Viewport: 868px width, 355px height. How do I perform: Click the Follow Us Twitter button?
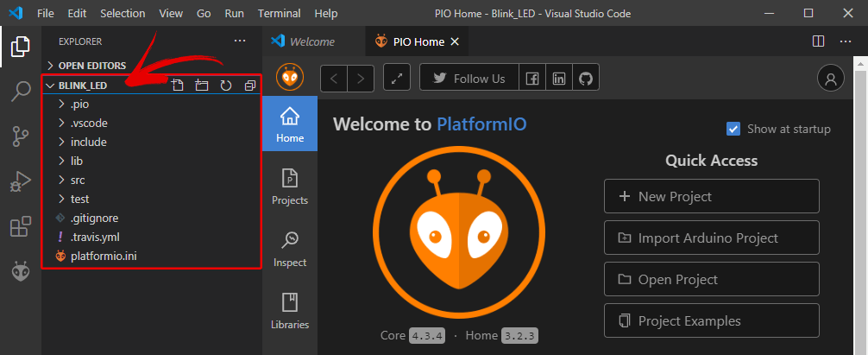tap(469, 78)
